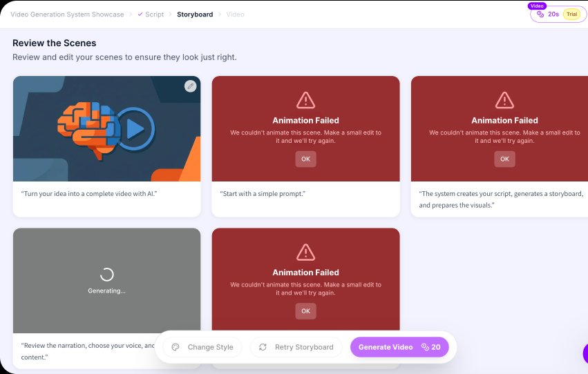The height and width of the screenshot is (374, 588).
Task: Click the checkmark icon beside Script
Action: tap(140, 14)
